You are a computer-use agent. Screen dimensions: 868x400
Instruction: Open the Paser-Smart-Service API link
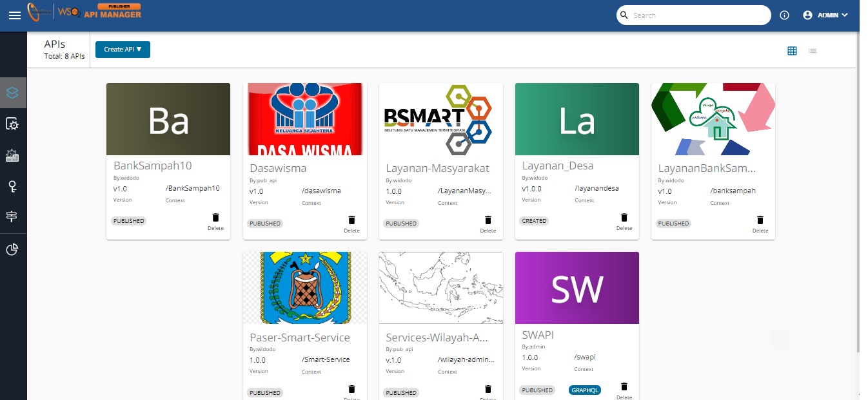tap(300, 338)
